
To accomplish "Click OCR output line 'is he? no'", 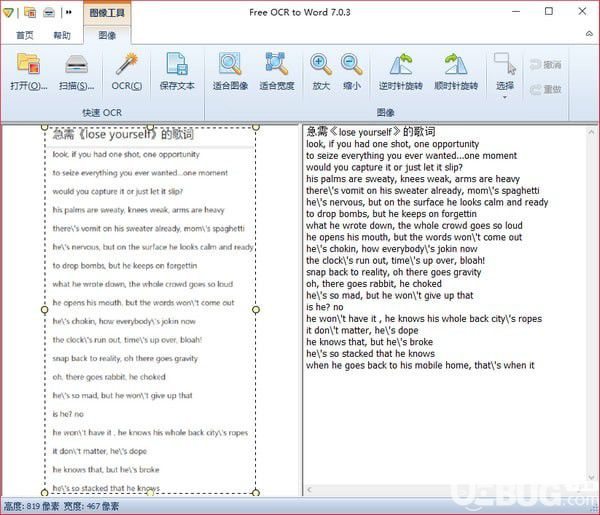I will [324, 307].
